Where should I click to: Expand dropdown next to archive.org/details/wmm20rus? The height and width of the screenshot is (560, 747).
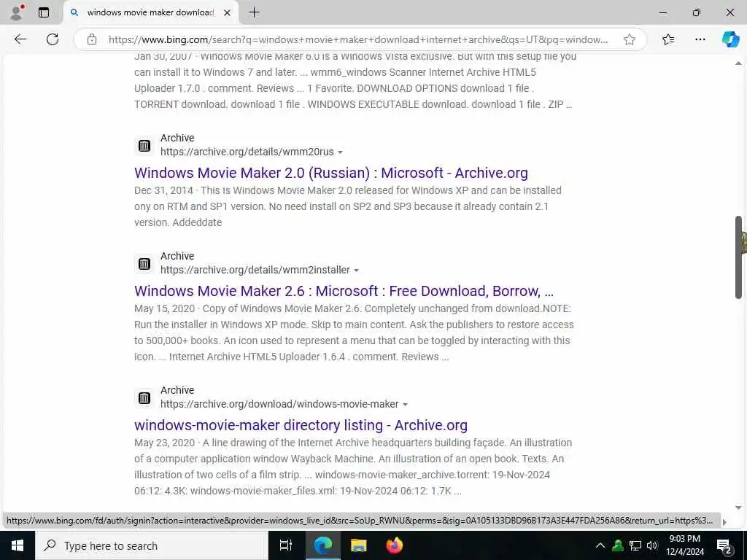(x=340, y=152)
